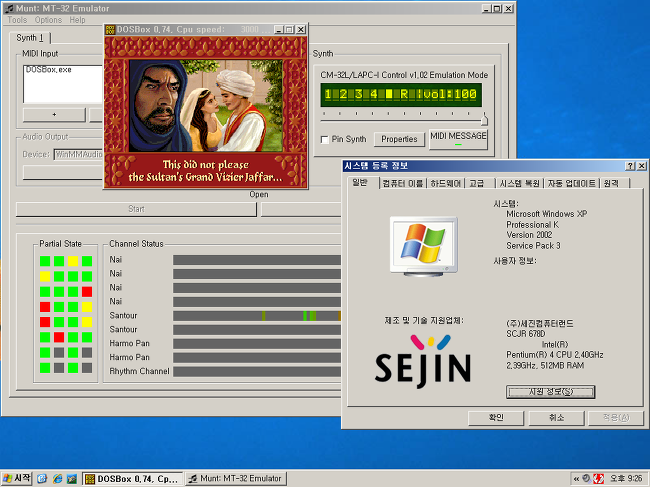
Task: Open the 시작 Start menu
Action: [17, 479]
